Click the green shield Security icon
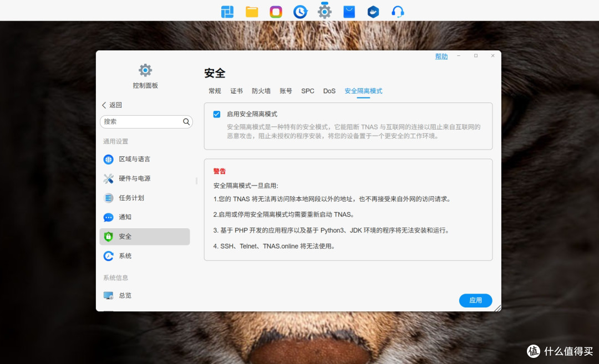 109,237
